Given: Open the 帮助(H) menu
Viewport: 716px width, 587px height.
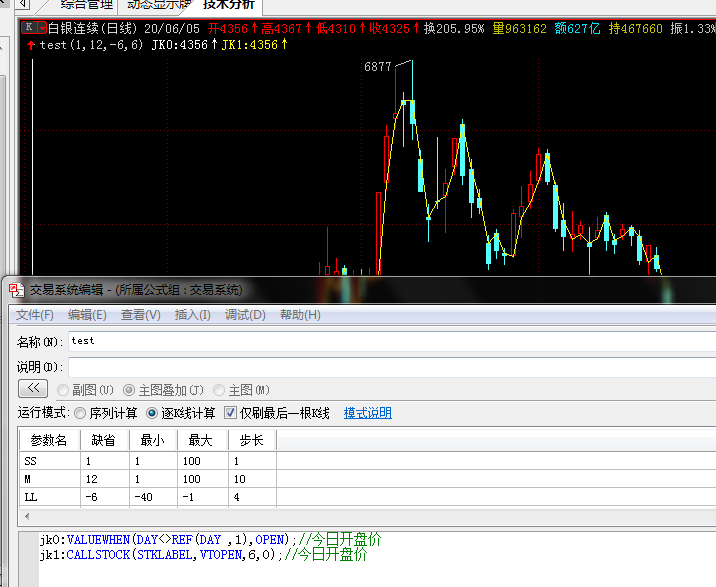Looking at the screenshot, I should pyautogui.click(x=300, y=315).
